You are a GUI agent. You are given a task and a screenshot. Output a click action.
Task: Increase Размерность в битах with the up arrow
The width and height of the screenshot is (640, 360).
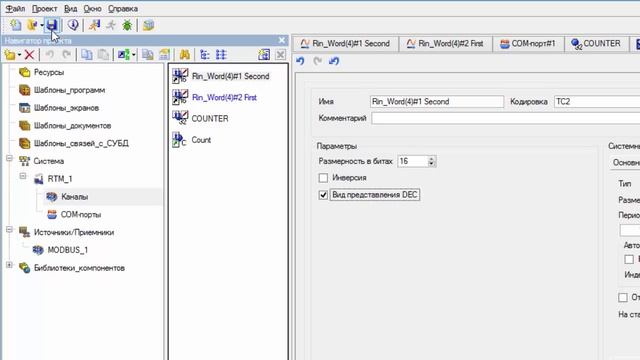tap(431, 159)
